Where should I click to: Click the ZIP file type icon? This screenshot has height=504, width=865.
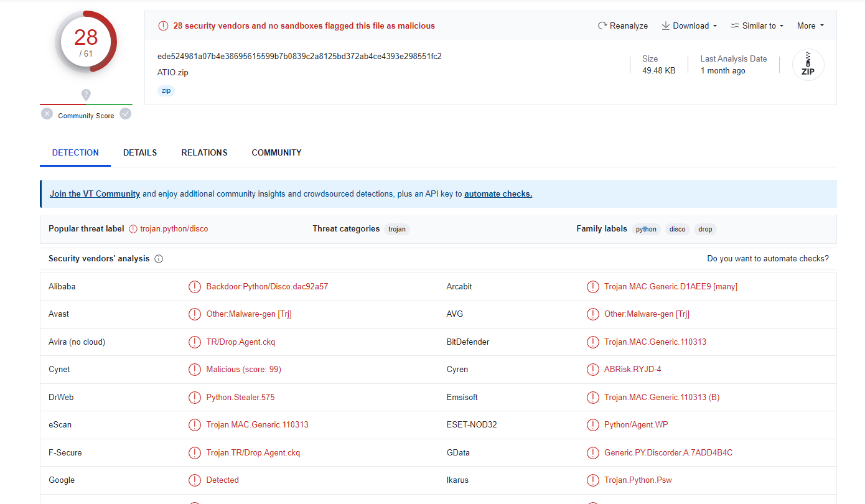coord(808,65)
